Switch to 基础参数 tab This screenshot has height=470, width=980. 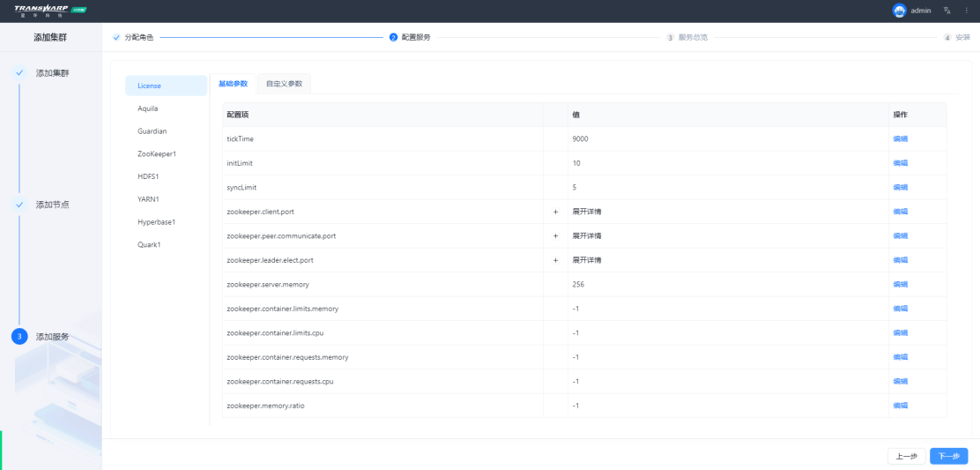pyautogui.click(x=234, y=84)
